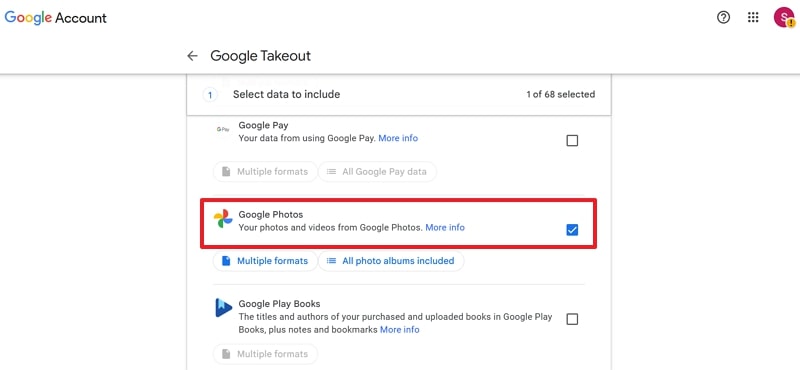
Task: Open More info link for Play Books
Action: click(399, 330)
